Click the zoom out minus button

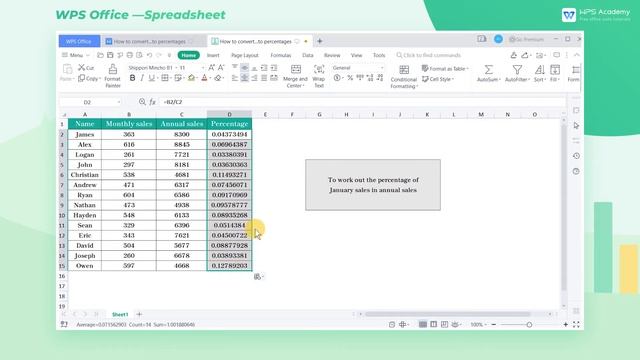click(x=494, y=324)
